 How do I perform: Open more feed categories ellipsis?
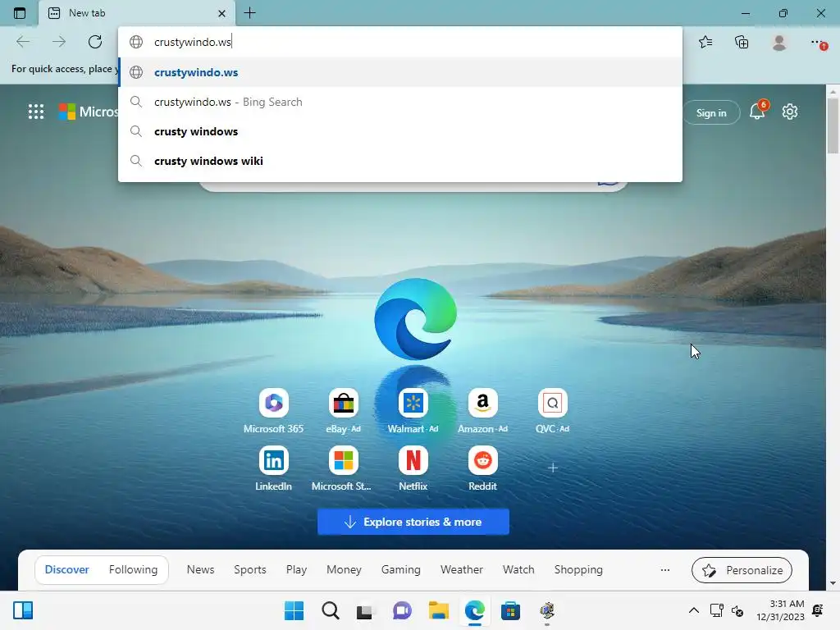coord(664,570)
